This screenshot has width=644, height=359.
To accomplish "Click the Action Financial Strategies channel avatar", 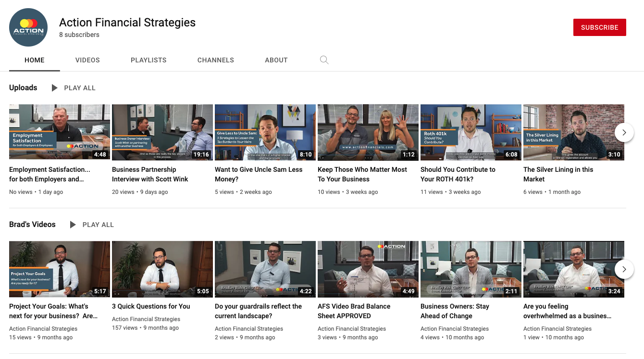I will (28, 27).
